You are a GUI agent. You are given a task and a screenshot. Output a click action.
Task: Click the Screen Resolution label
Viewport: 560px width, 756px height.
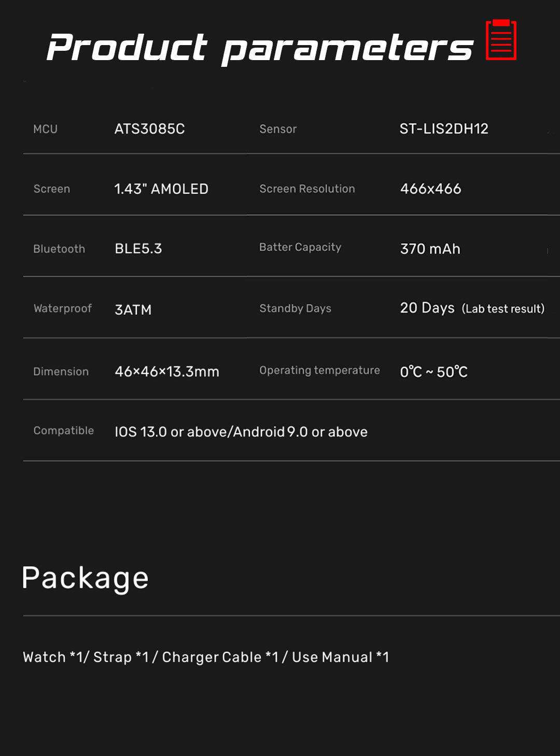coord(307,189)
